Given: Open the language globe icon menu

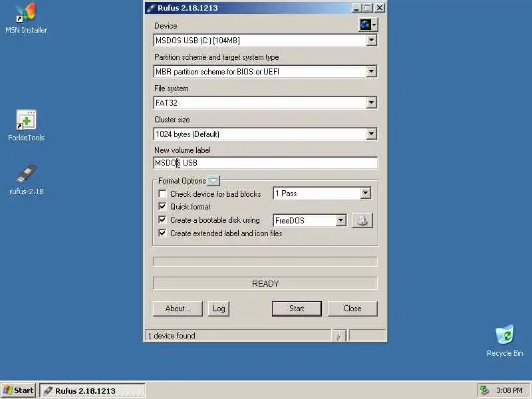Looking at the screenshot, I should [368, 25].
